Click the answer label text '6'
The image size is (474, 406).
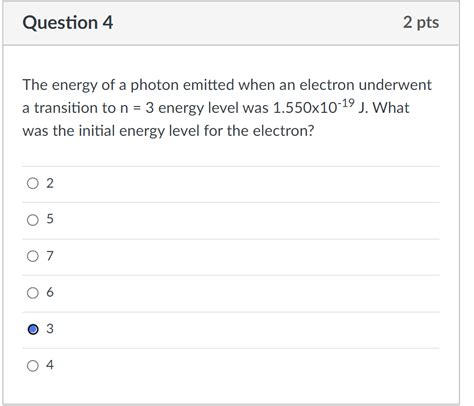[50, 292]
